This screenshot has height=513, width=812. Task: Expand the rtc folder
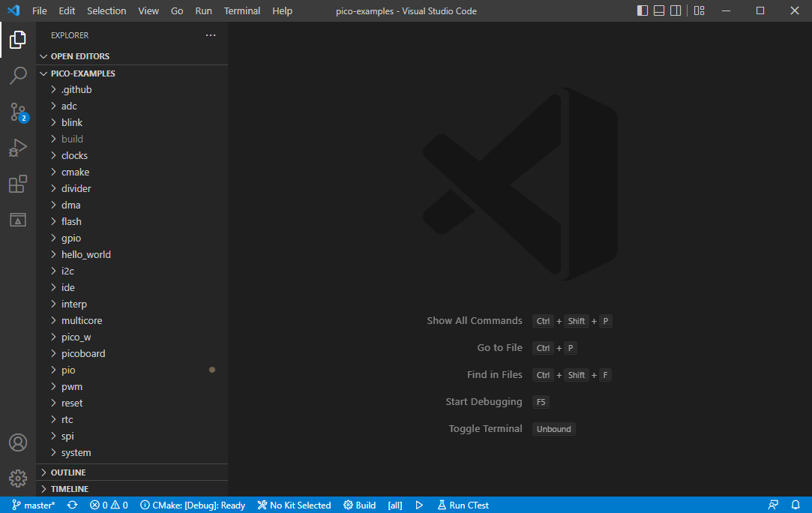[x=132, y=420]
